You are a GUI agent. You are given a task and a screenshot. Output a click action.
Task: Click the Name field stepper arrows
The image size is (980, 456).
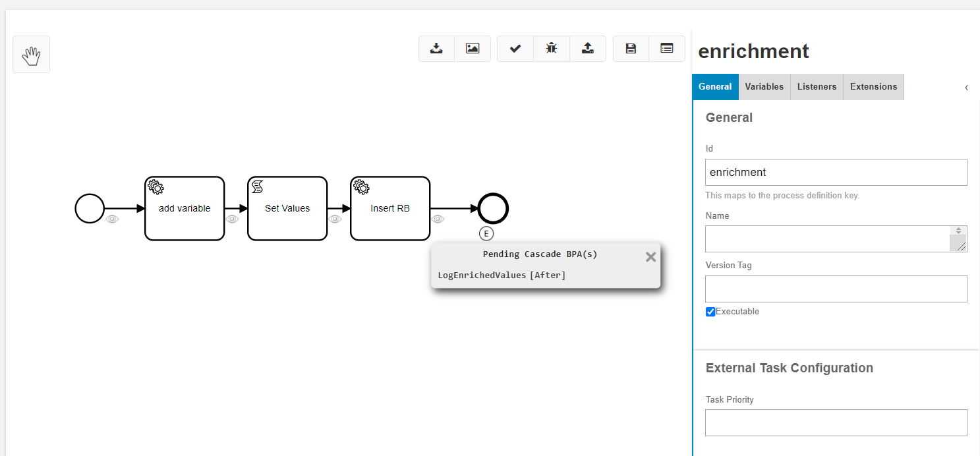(958, 231)
